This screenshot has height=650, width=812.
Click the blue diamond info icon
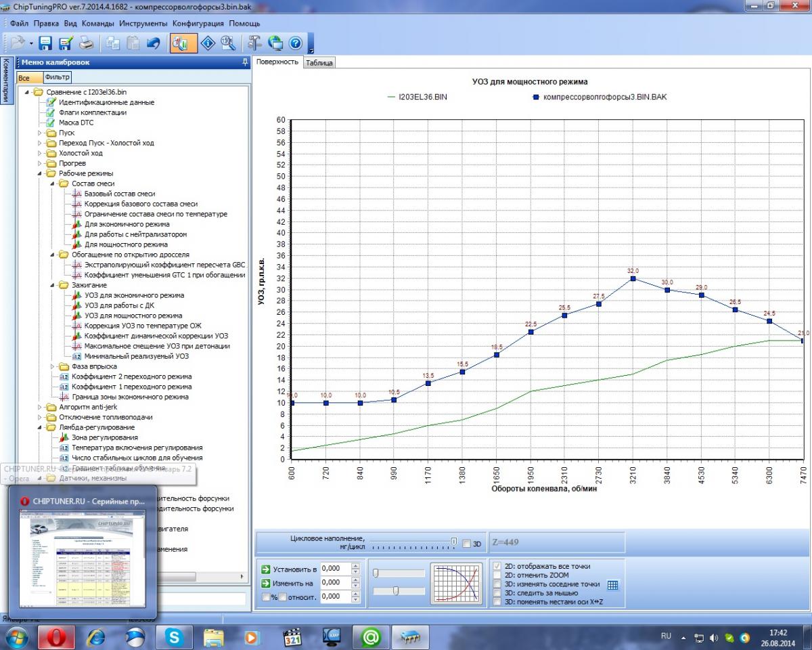tap(208, 43)
